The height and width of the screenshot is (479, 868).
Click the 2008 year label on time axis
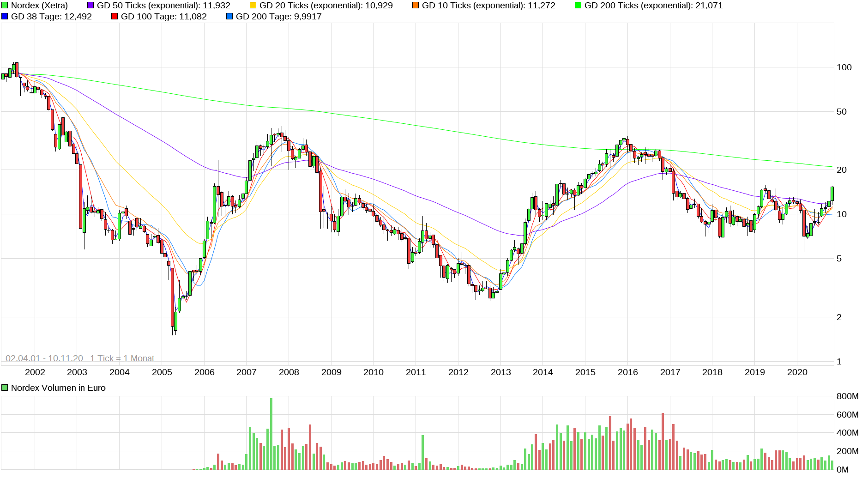[289, 372]
